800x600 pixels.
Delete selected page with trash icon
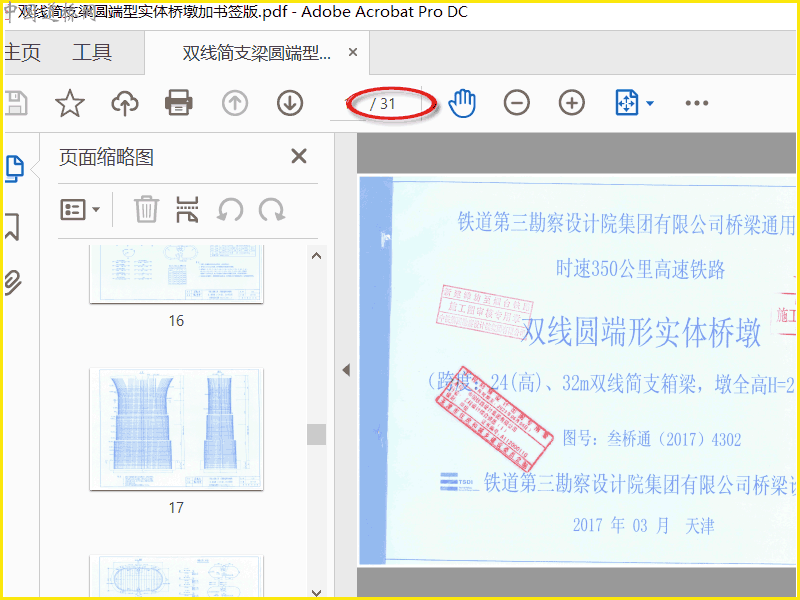click(146, 209)
